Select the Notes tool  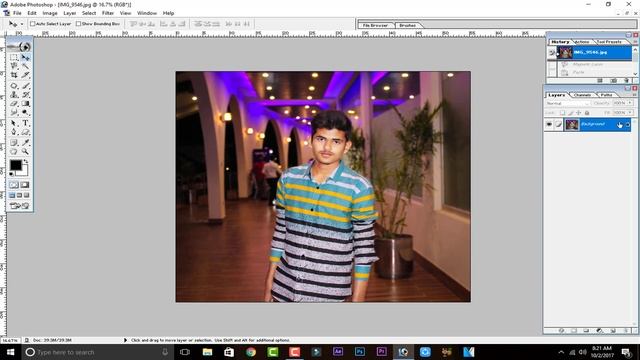point(13,142)
